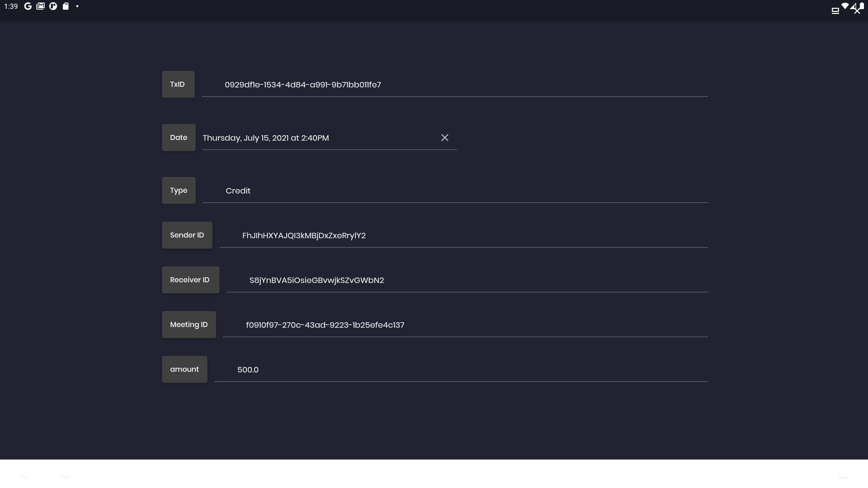The height and width of the screenshot is (488, 868).
Task: Tap the Gmail notification icon
Action: (x=40, y=6)
